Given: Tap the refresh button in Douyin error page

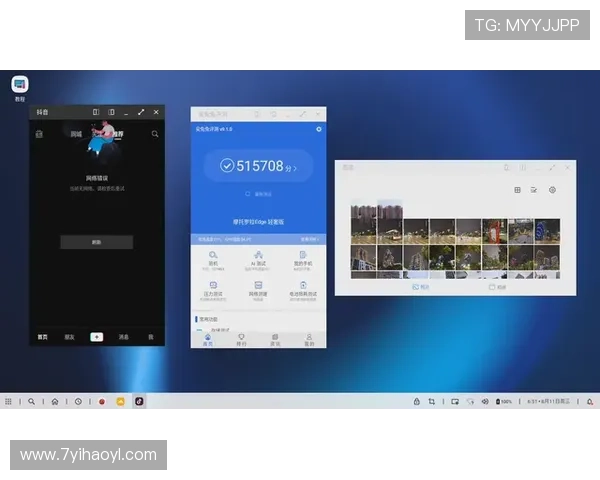Looking at the screenshot, I should click(x=96, y=242).
